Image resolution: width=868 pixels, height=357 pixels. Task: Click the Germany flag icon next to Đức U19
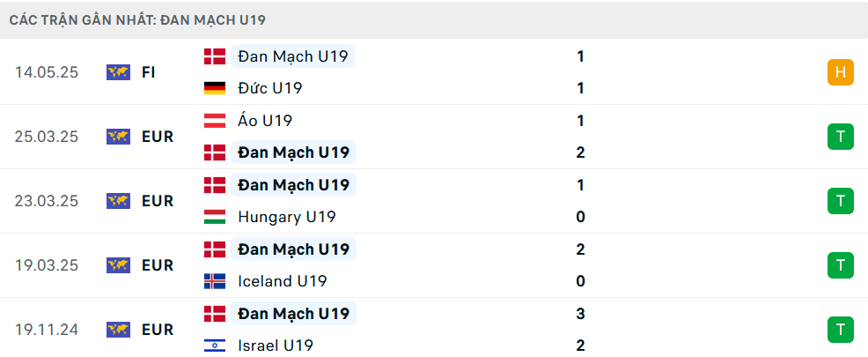[x=215, y=88]
